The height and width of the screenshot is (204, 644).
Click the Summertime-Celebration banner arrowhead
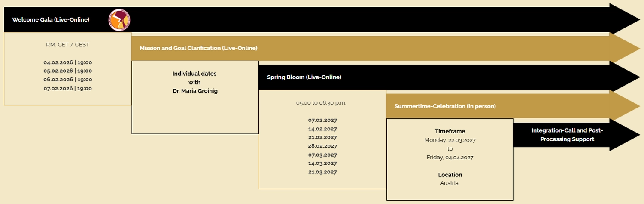coord(624,106)
